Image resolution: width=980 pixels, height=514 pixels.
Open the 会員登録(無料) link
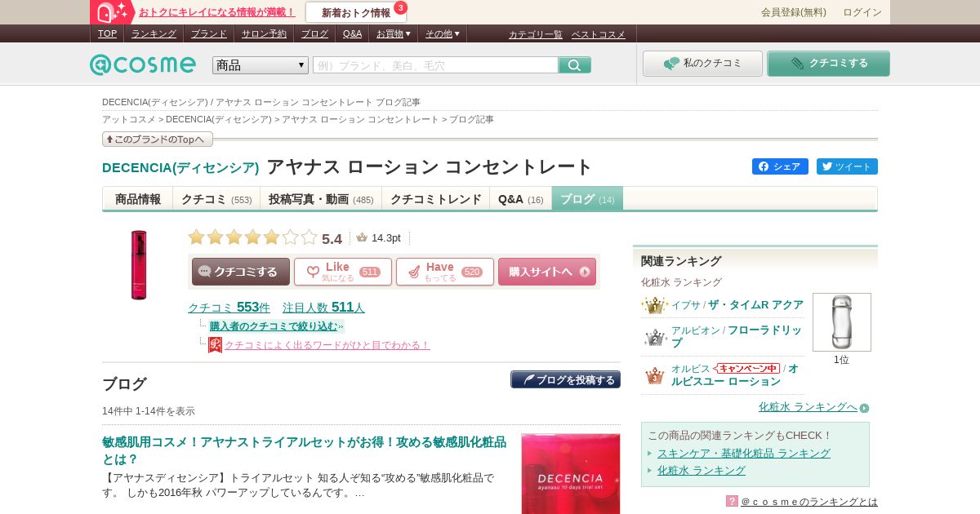tap(794, 12)
